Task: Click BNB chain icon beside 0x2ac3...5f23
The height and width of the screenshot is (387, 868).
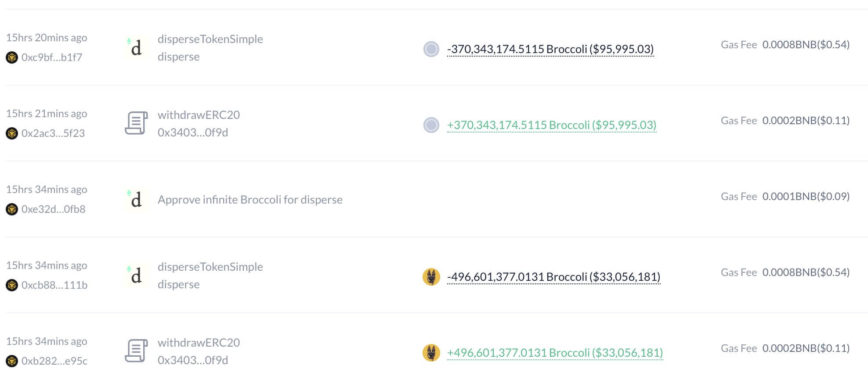Action: click(x=12, y=133)
